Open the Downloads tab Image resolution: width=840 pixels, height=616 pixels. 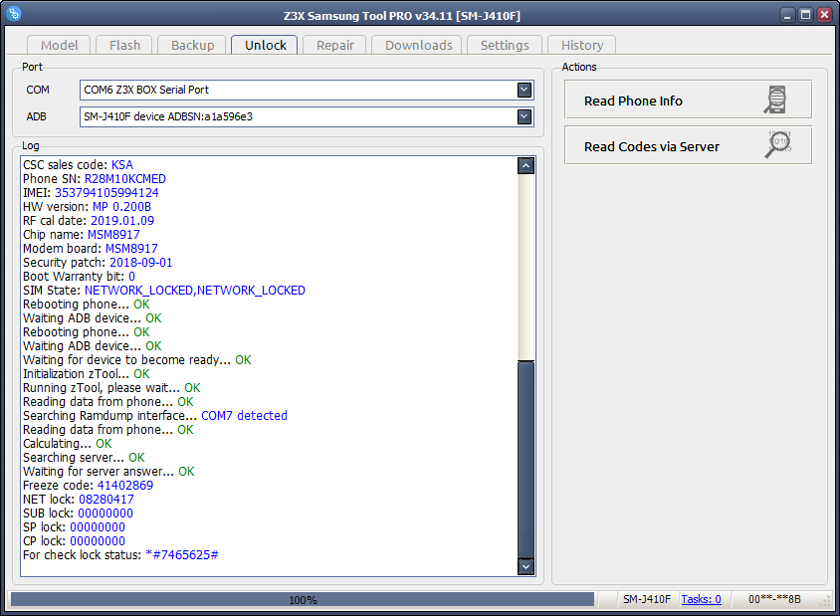[x=418, y=45]
